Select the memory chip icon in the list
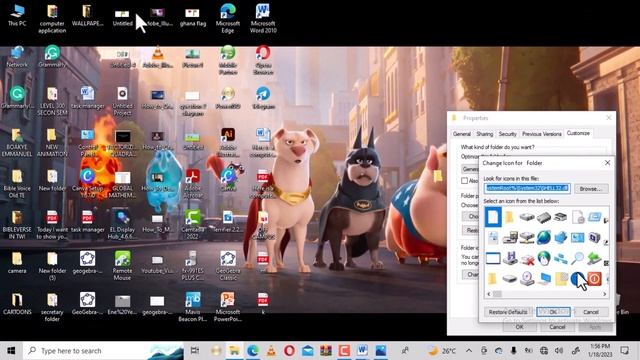640x360 pixels. pos(543,217)
